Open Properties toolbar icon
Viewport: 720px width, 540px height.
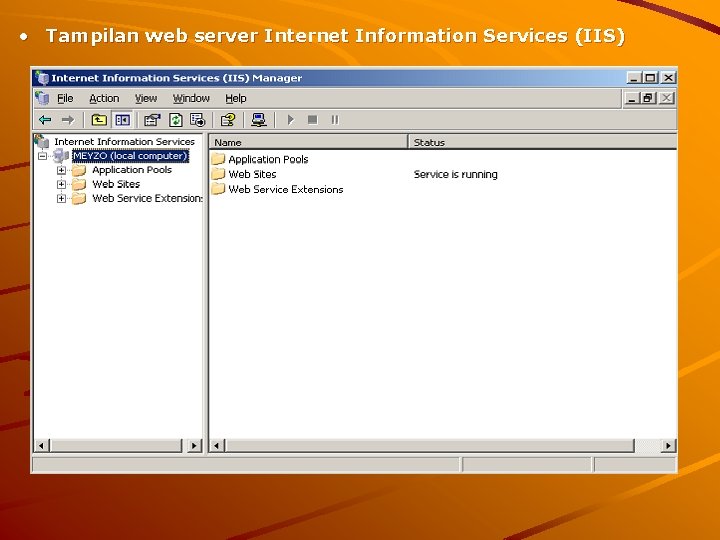152,120
